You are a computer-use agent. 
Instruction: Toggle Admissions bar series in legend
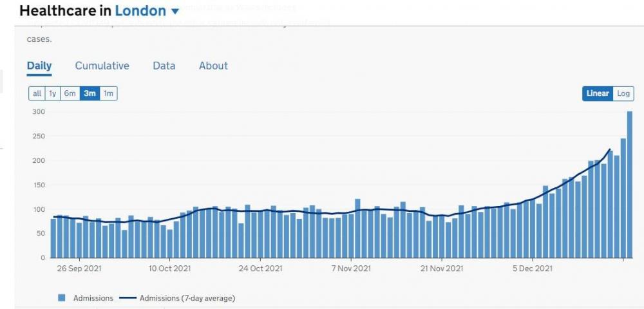(62, 298)
